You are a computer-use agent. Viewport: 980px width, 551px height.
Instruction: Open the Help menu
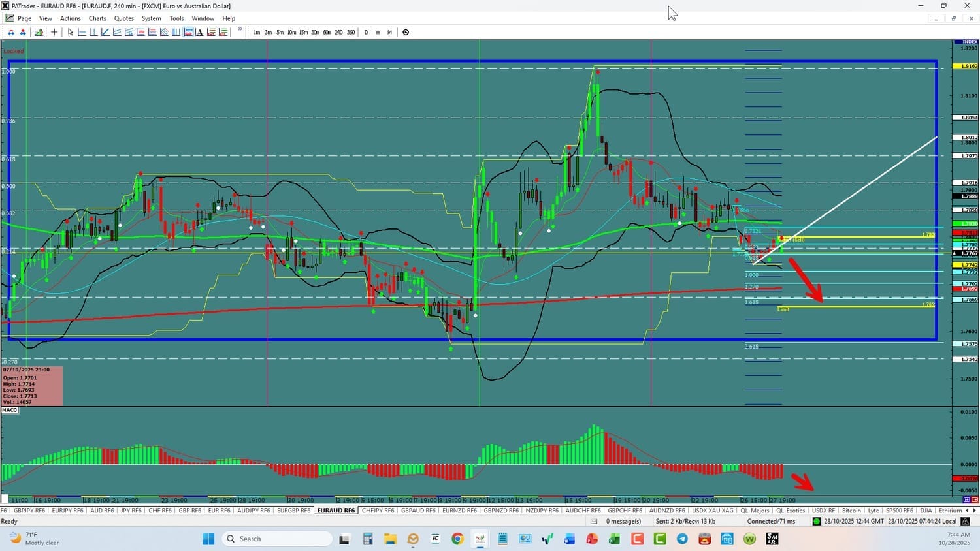tap(229, 18)
